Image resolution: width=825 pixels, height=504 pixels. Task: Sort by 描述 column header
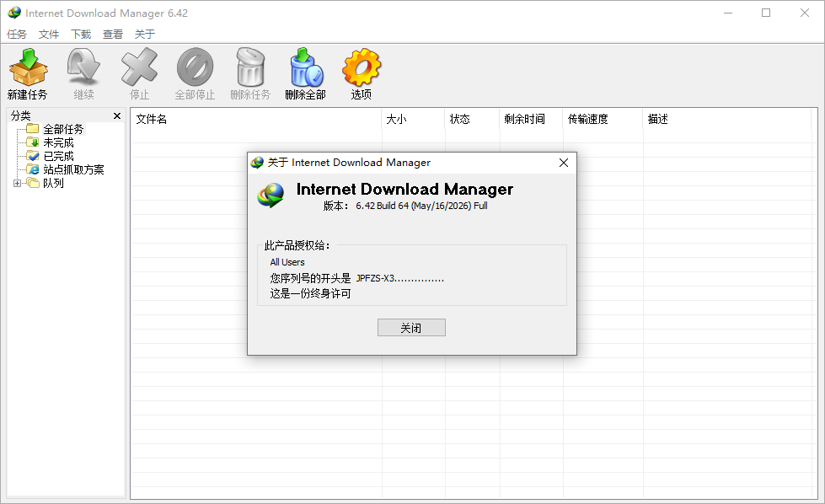tap(727, 119)
